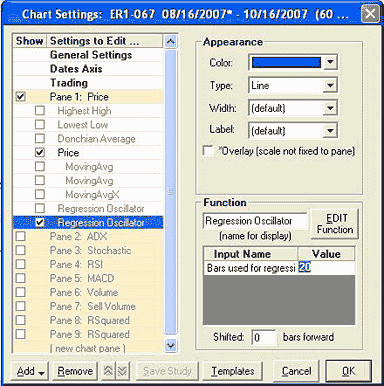Uncheck the Pane 1: Price checkbox

[21, 97]
